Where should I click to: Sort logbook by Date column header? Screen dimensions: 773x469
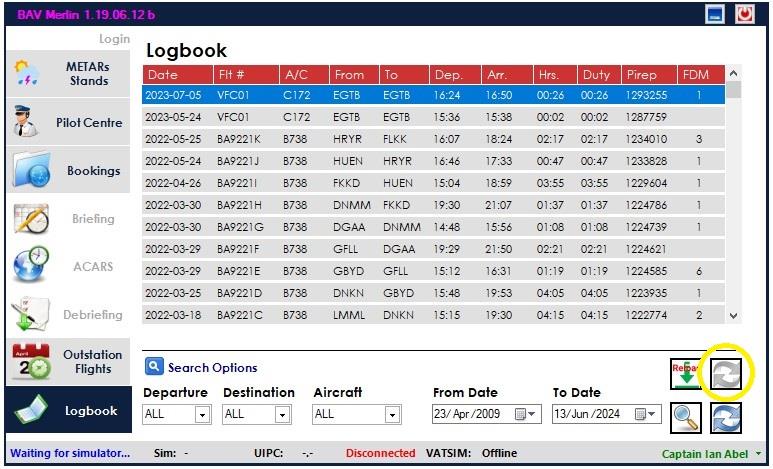178,74
